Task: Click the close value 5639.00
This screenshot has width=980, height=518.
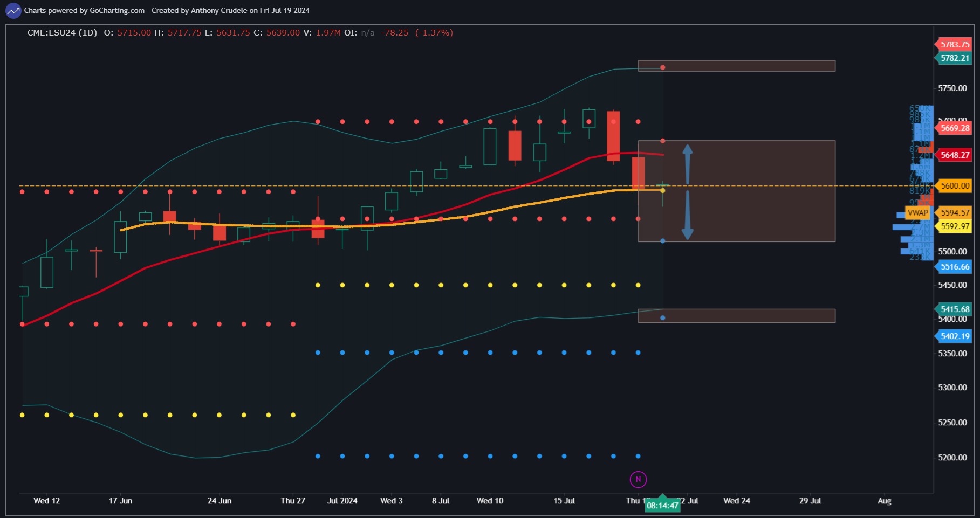Action: coord(283,33)
